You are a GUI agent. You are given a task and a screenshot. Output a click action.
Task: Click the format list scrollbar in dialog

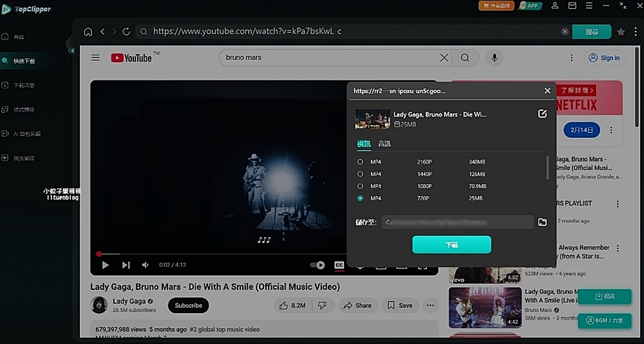click(547, 167)
